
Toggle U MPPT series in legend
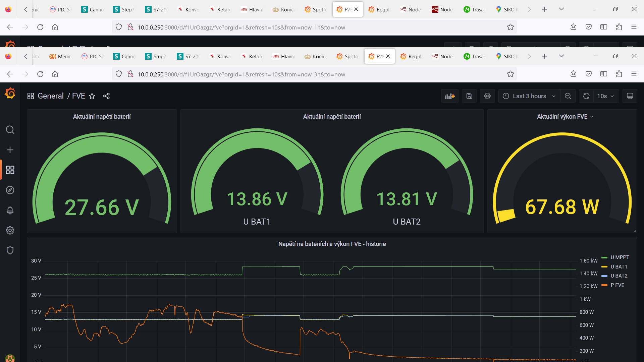(x=620, y=257)
